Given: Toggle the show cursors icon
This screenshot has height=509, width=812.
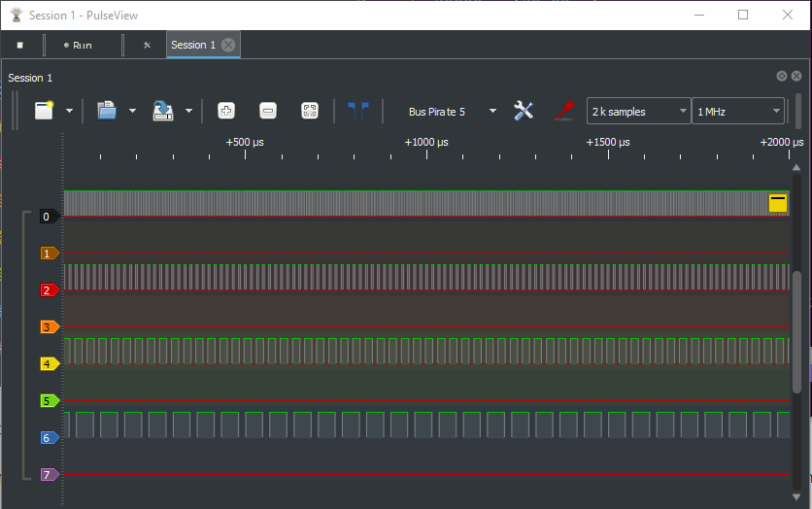Looking at the screenshot, I should (358, 111).
